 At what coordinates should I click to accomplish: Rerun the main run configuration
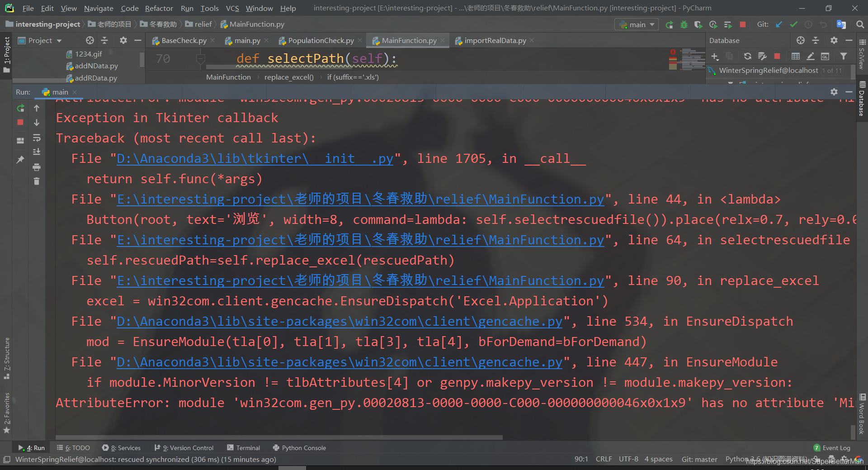click(670, 25)
